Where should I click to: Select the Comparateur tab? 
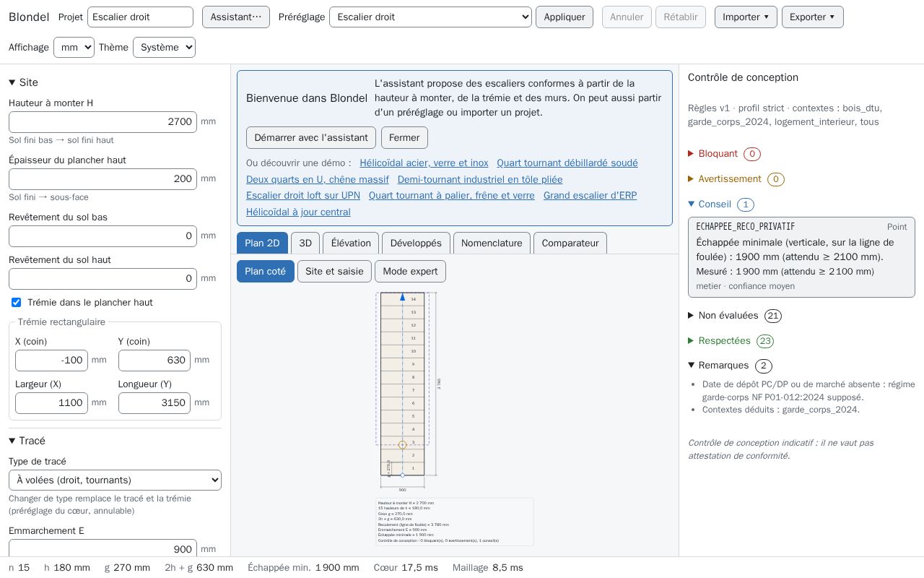(570, 243)
